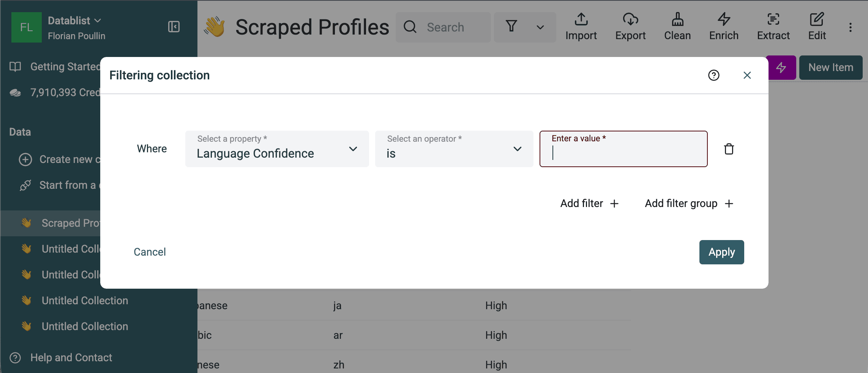Click the purple lightning bolt button

[781, 68]
